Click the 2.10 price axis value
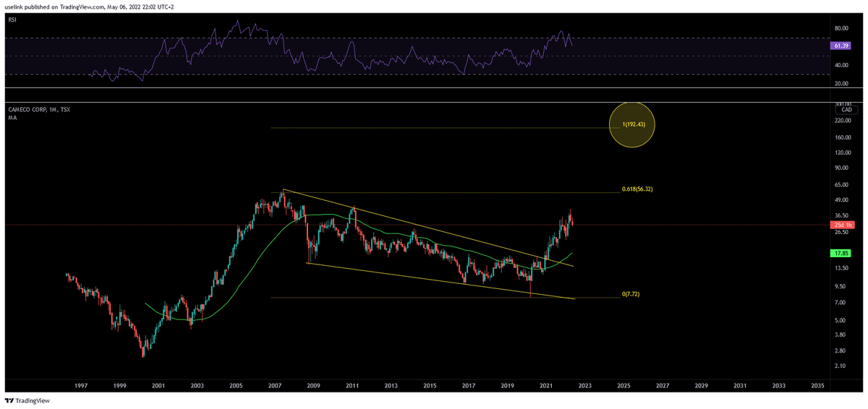Screen dimensions: 868x409 point(840,366)
